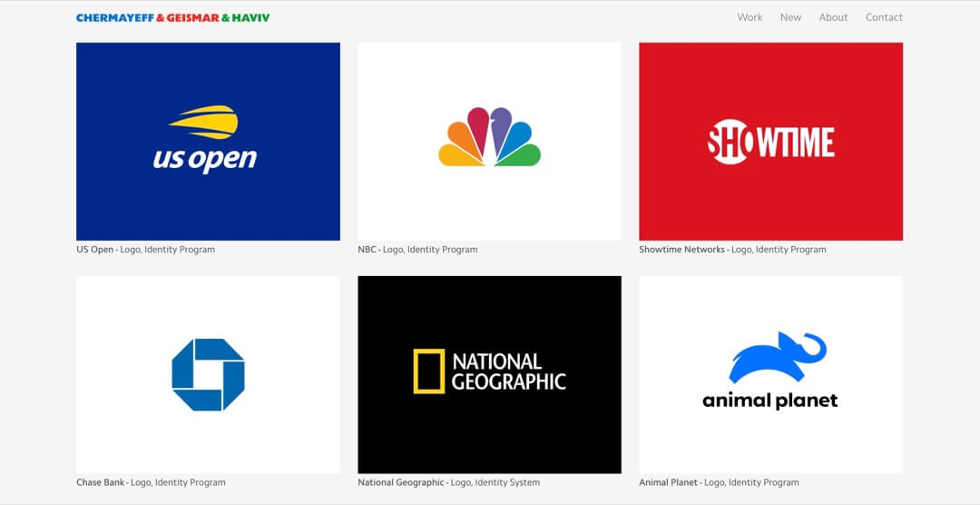Viewport: 980px width, 505px height.
Task: Select the NBC peacock logo
Action: click(489, 137)
